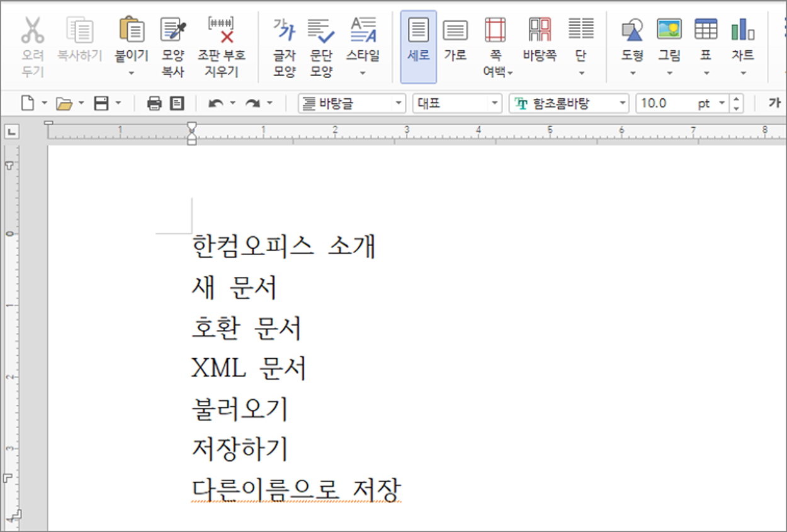
Task: Expand the Style (스타일) dropdown arrow
Action: point(363,73)
